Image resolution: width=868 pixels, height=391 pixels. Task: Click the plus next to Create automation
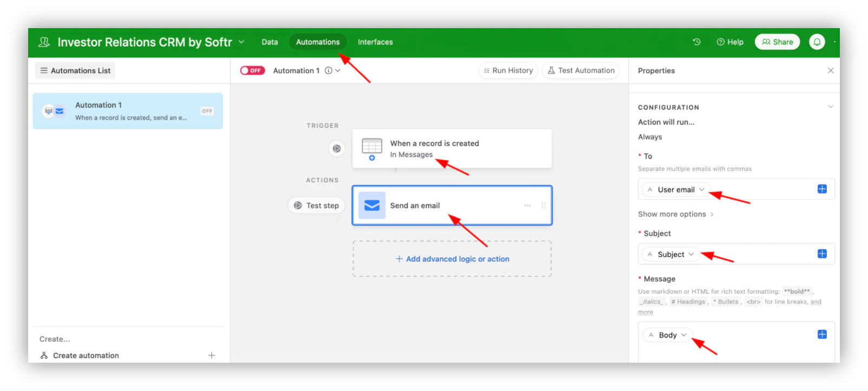pos(212,355)
